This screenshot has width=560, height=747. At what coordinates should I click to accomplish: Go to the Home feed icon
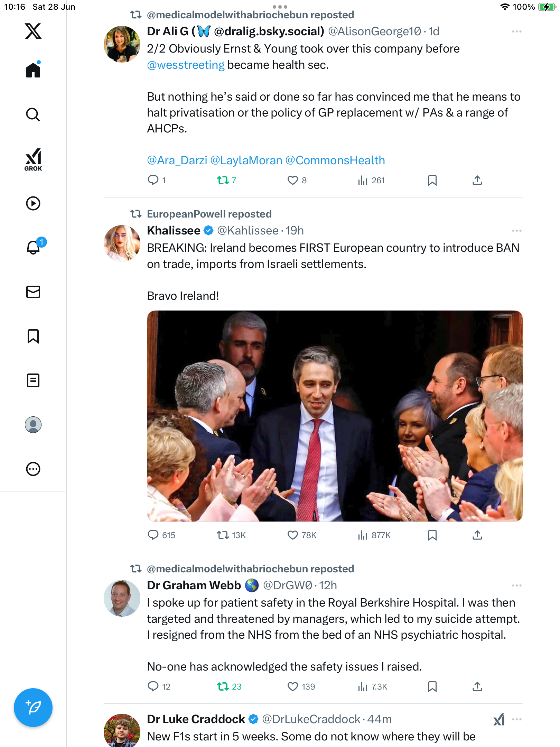(x=33, y=70)
